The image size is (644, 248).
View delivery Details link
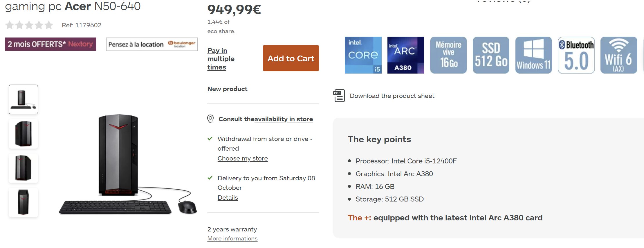(228, 198)
